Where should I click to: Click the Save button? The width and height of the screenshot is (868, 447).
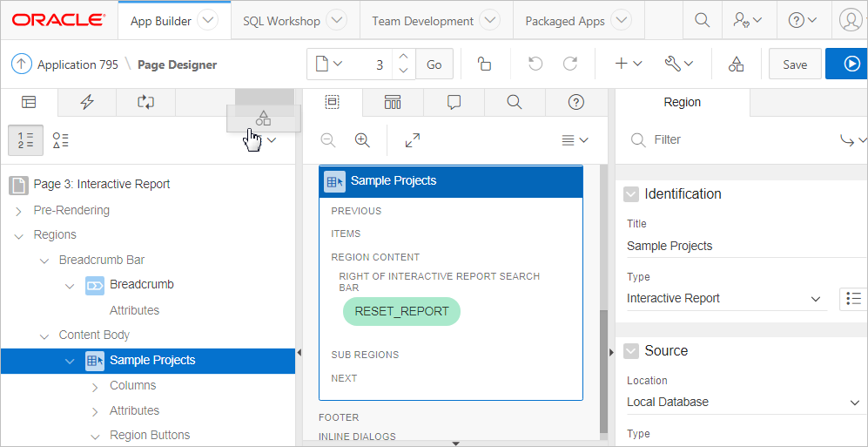coord(794,64)
